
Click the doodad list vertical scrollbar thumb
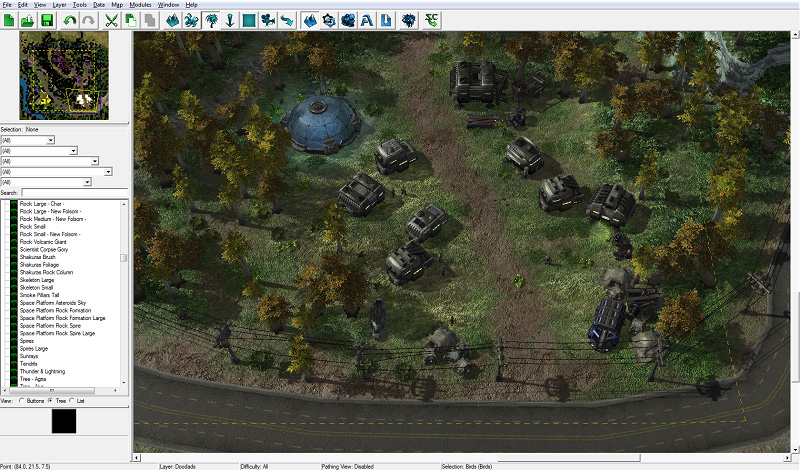123,258
